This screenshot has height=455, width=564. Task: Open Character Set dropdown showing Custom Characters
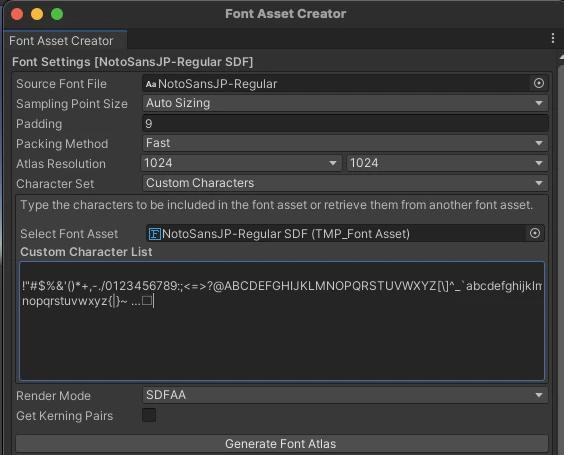(345, 183)
